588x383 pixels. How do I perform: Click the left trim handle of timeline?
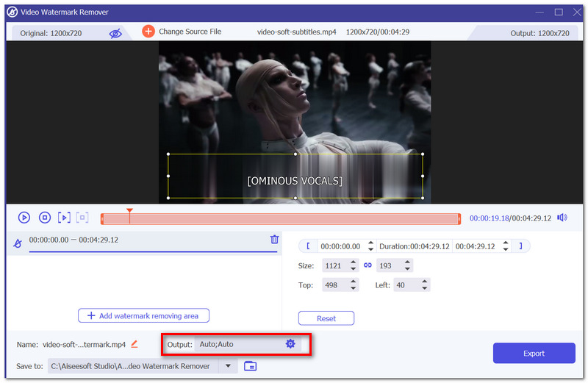pyautogui.click(x=102, y=218)
